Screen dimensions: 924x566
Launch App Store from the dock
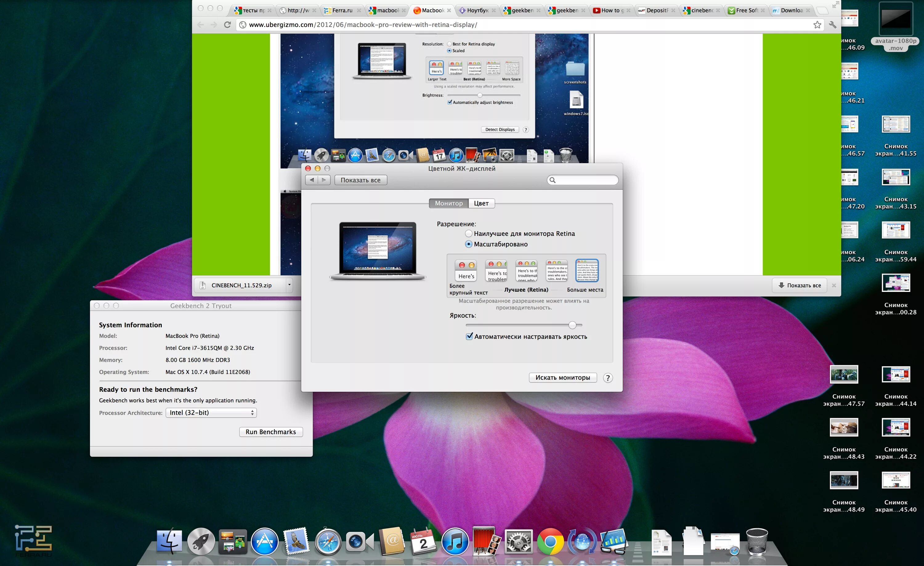(x=264, y=541)
